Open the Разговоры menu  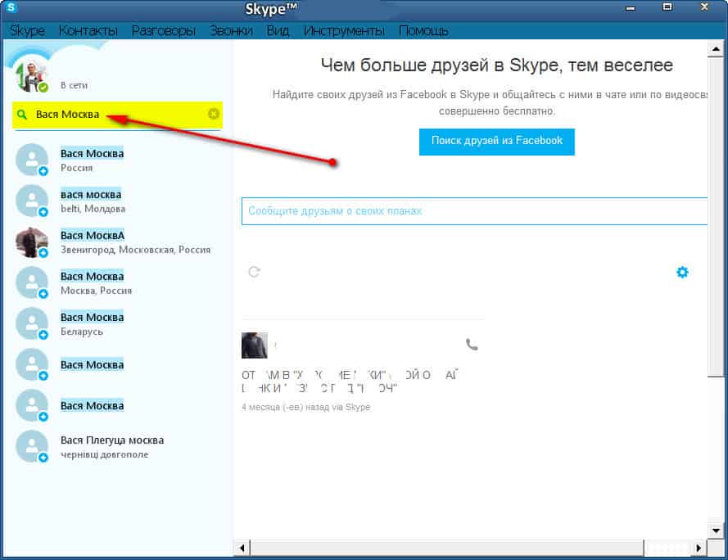[x=164, y=30]
